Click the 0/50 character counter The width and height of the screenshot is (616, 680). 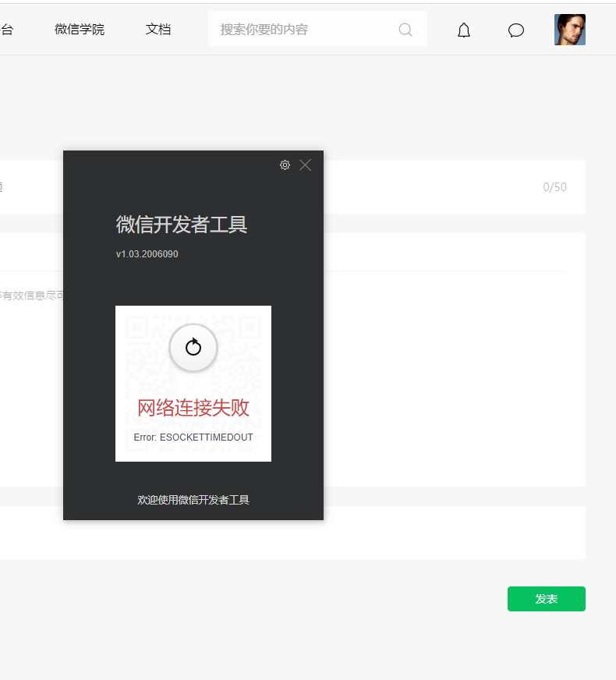554,187
